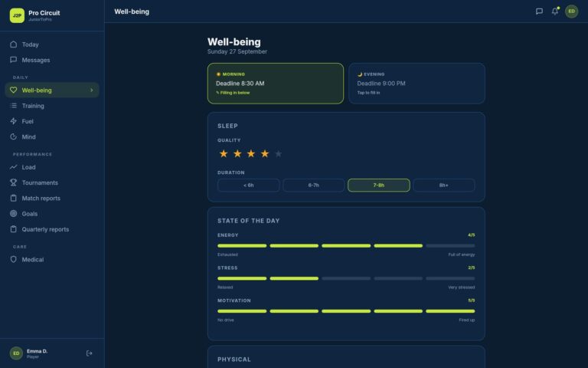Click Emma D. player name
The height and width of the screenshot is (368, 588).
37,351
